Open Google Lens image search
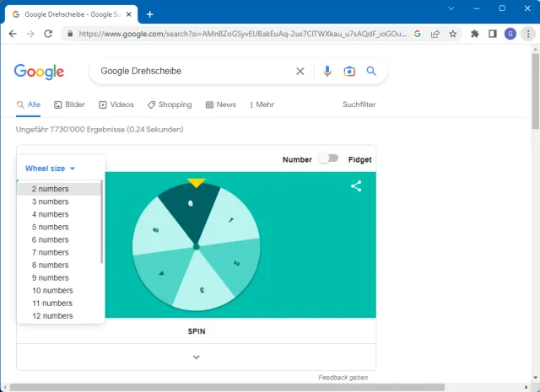This screenshot has height=392, width=540. click(x=349, y=72)
